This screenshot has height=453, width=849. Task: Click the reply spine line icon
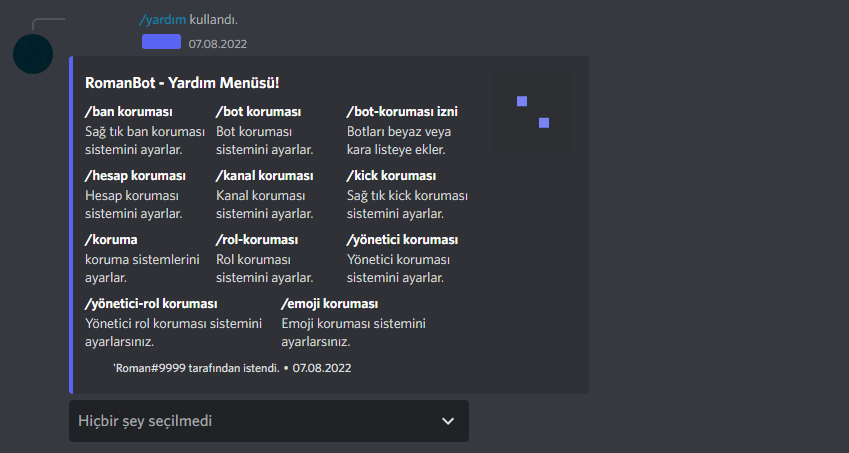tap(48, 24)
